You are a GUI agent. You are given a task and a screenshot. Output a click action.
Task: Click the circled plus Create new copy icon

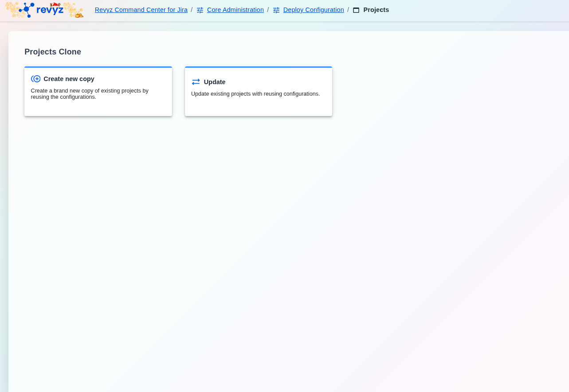(x=36, y=79)
